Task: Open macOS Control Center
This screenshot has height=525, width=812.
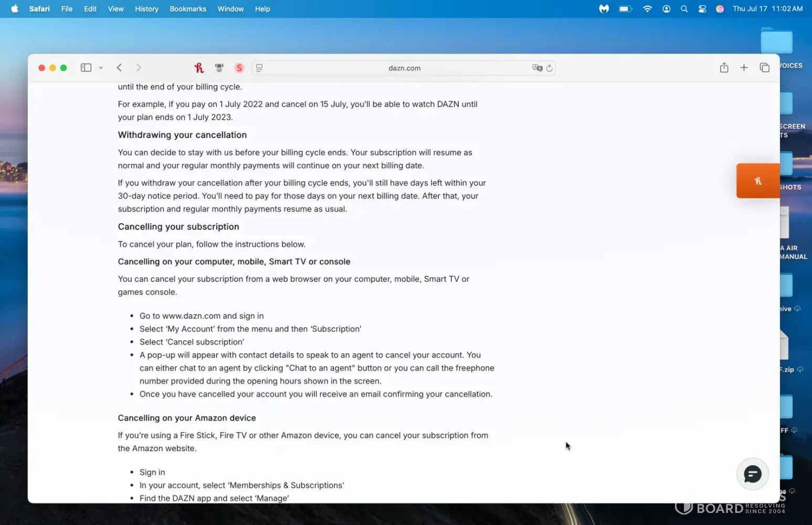Action: coord(702,9)
